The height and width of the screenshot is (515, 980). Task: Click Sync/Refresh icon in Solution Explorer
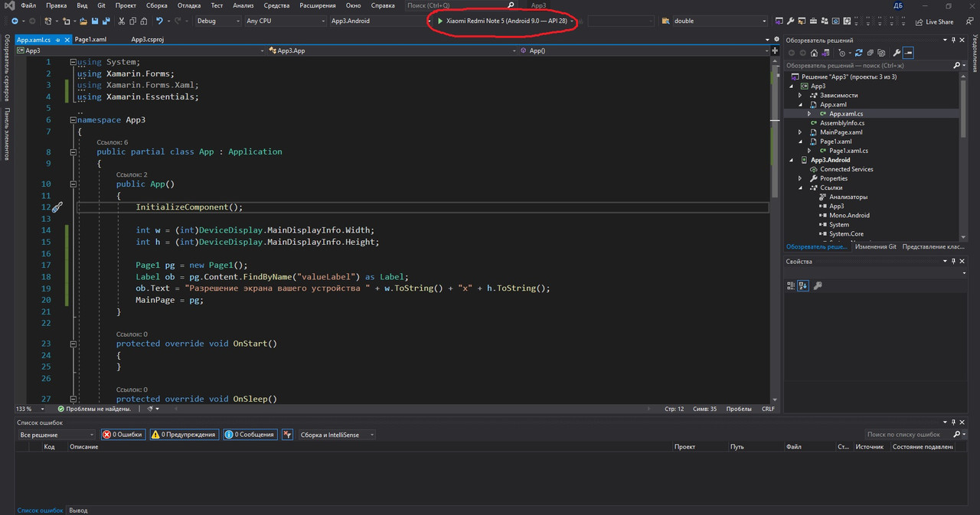tap(859, 53)
